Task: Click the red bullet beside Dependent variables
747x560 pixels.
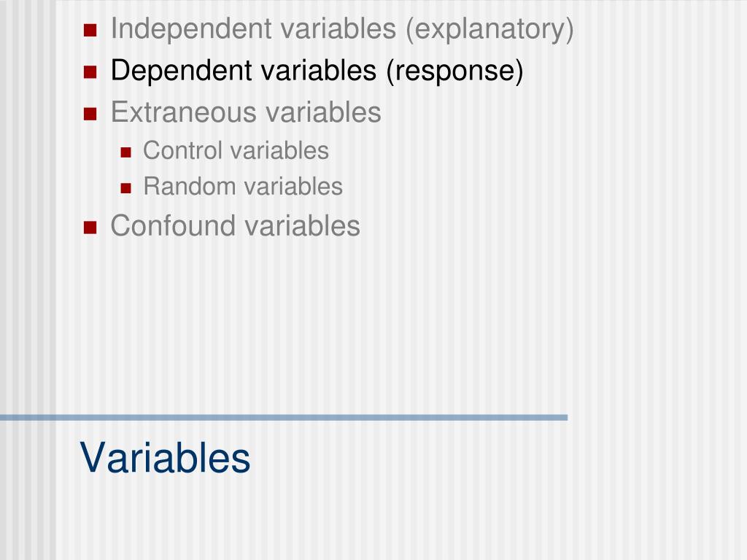Action: pos(90,72)
